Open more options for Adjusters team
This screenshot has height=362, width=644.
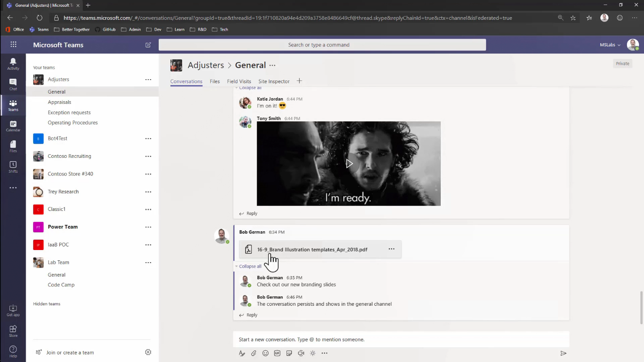click(x=148, y=80)
